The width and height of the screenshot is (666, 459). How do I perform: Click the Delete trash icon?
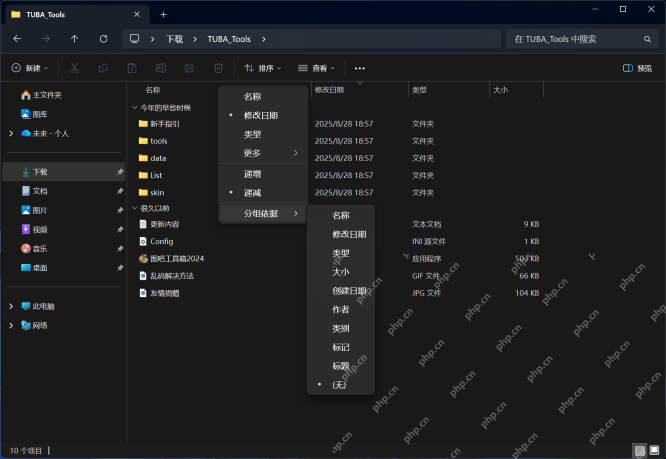tap(218, 68)
